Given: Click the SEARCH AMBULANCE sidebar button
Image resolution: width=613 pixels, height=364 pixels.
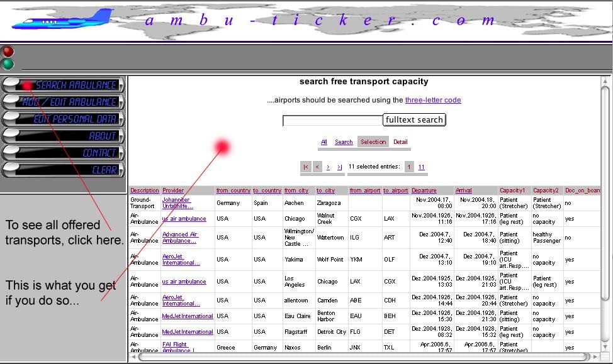Looking at the screenshot, I should point(63,85).
